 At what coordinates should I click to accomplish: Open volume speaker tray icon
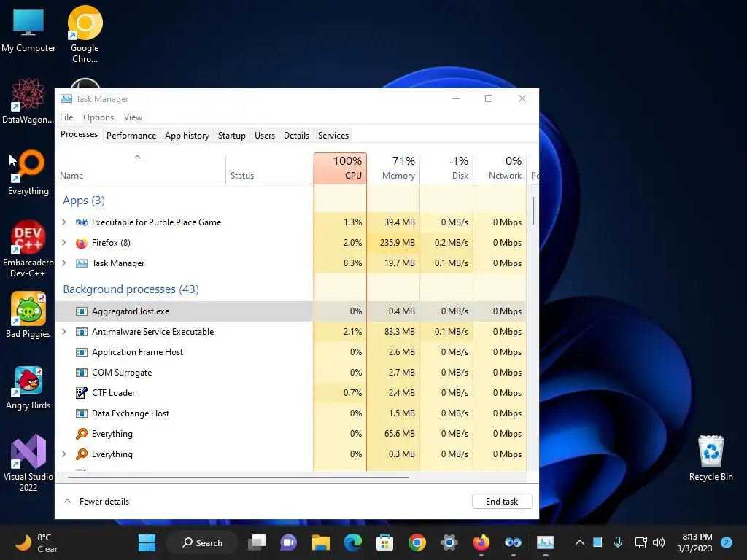click(659, 542)
